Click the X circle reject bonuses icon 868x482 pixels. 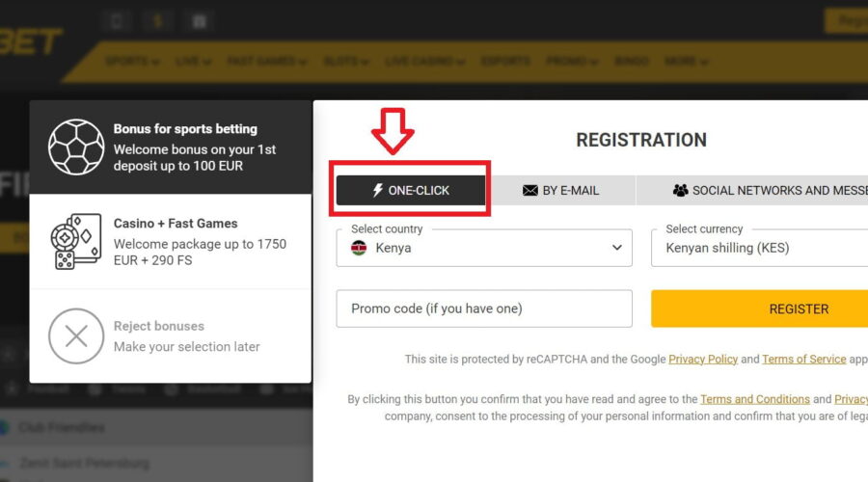click(x=76, y=335)
